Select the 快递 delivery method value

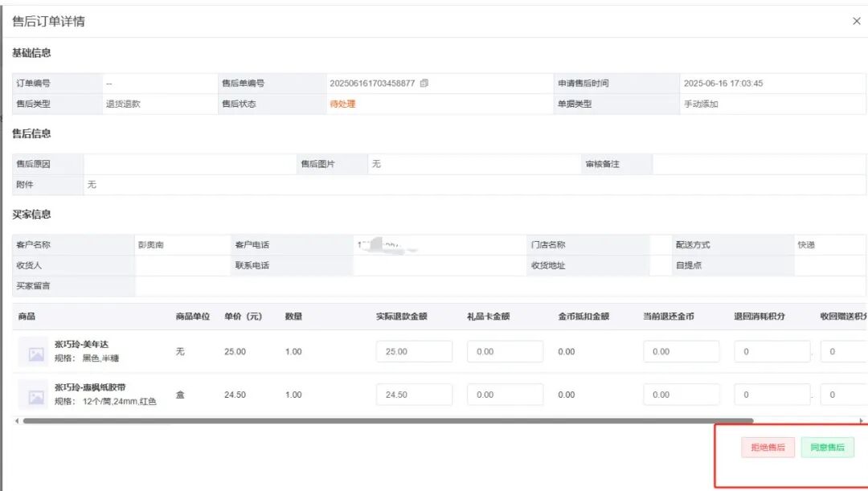(806, 244)
